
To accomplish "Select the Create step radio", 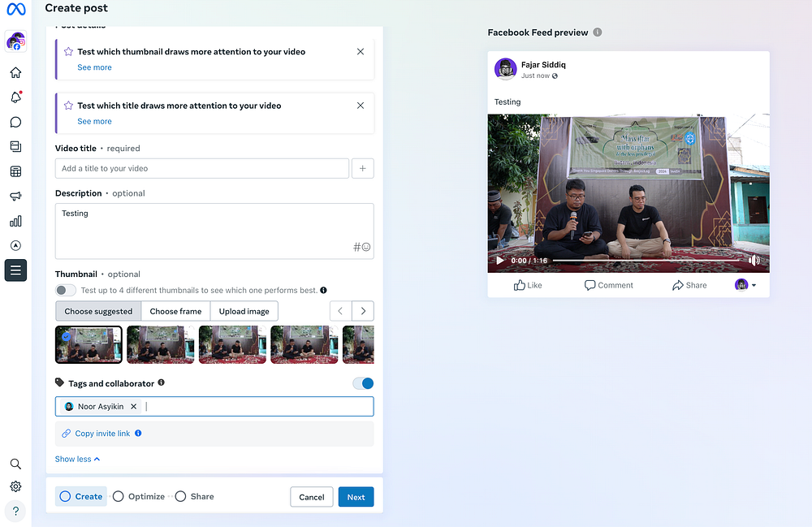I will point(65,496).
